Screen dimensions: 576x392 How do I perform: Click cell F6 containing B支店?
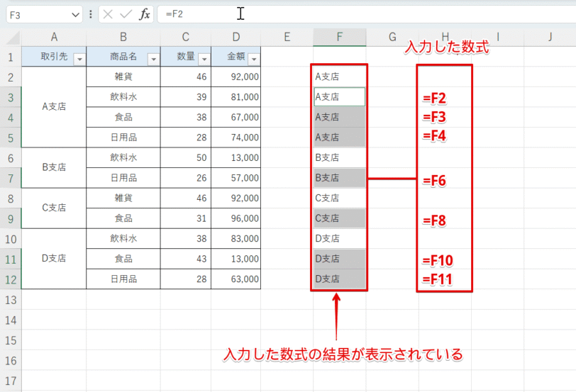(x=340, y=157)
